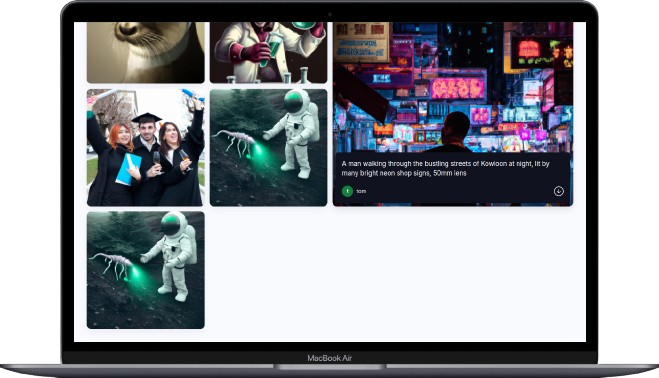The width and height of the screenshot is (659, 378).
Task: Open the bottom-row astronaut thumbnail
Action: (145, 270)
